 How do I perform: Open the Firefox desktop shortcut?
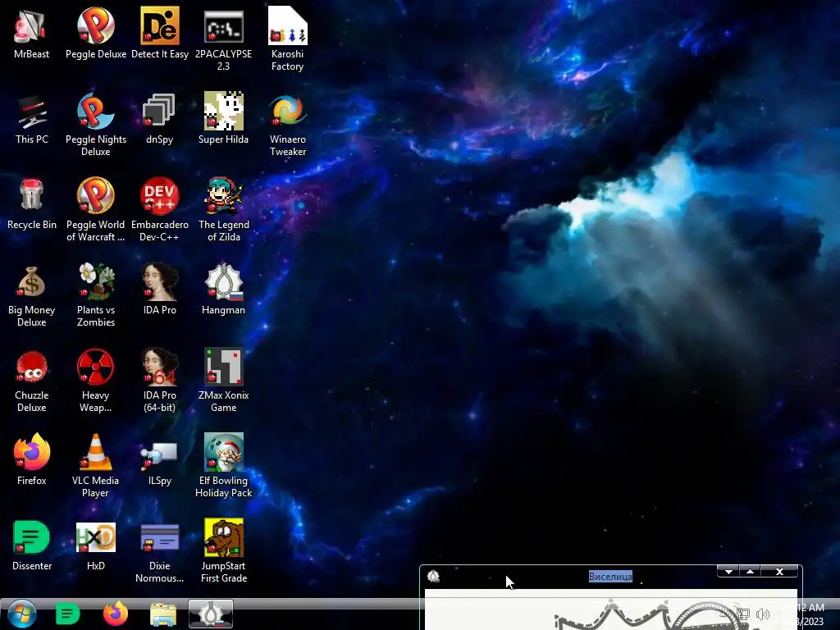(x=32, y=459)
